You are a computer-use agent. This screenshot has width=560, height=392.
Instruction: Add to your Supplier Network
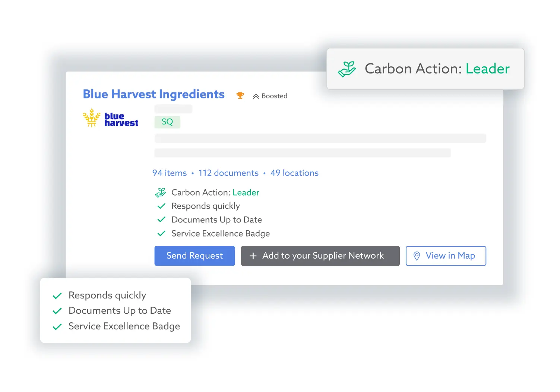[x=320, y=256]
